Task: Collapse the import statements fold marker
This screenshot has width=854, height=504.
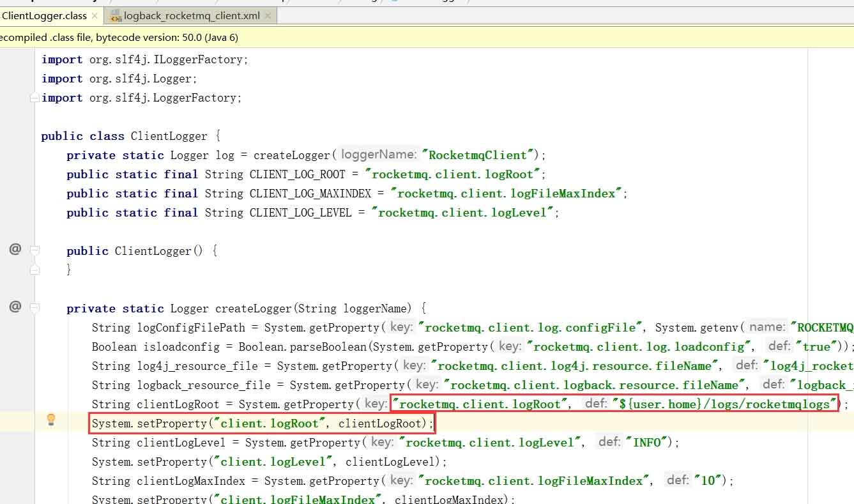Action: [x=34, y=98]
